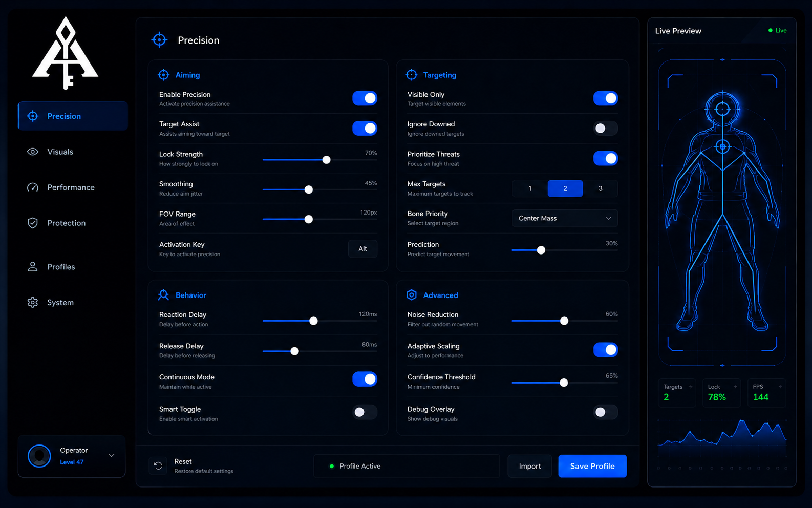Toggle Prioritize Threats off
Screen dimensions: 812x508
point(606,158)
